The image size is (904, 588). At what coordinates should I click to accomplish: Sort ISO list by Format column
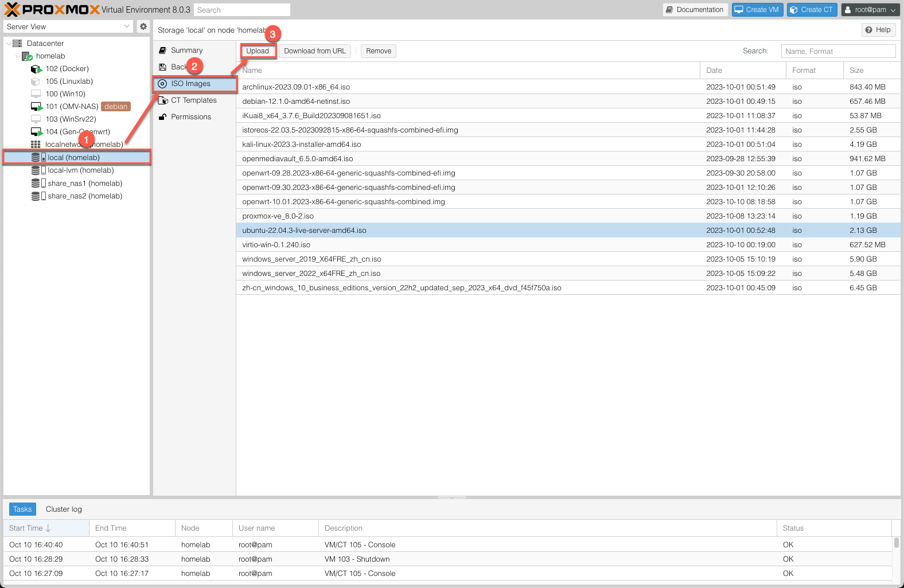[x=815, y=71]
